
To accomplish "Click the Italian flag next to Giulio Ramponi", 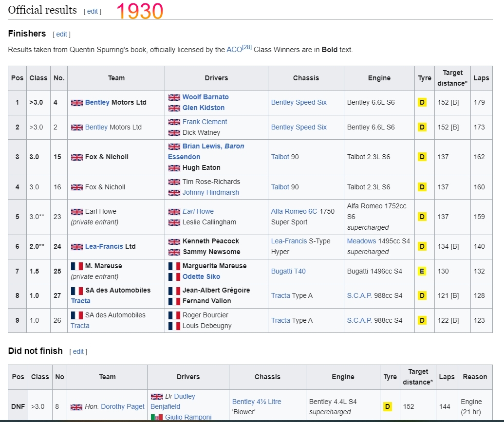I will (156, 417).
